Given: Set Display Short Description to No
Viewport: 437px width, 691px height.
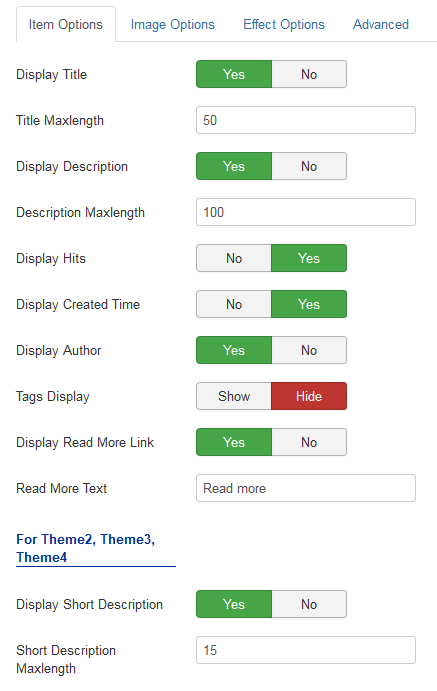Looking at the screenshot, I should (309, 604).
